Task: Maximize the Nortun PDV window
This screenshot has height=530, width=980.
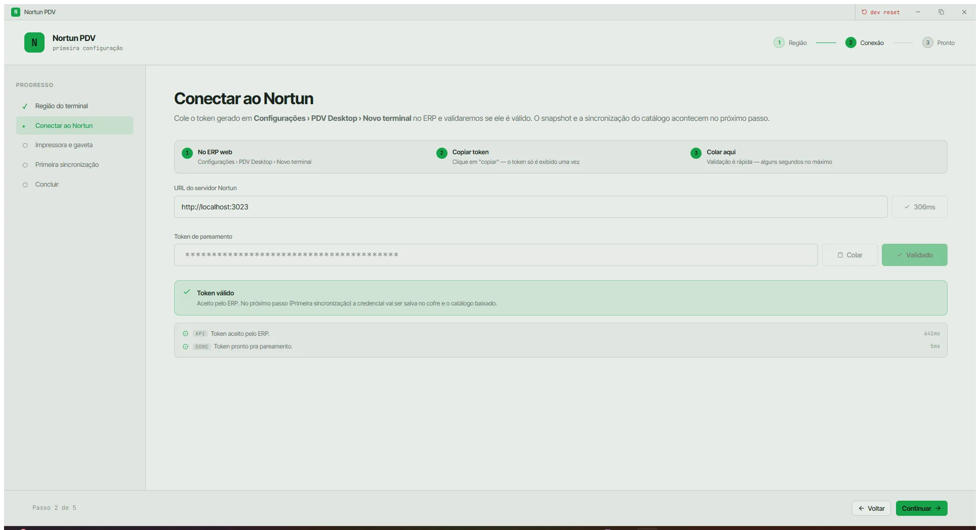Action: pyautogui.click(x=941, y=12)
